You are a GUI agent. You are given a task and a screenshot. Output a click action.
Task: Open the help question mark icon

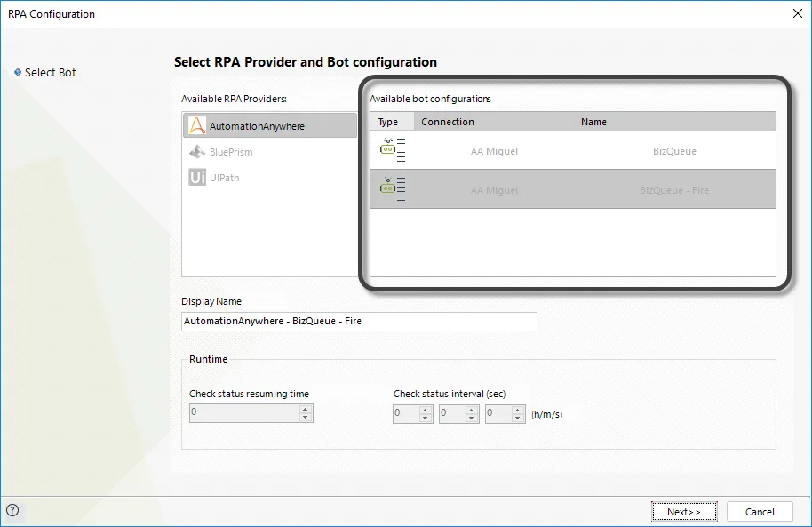coord(12,510)
